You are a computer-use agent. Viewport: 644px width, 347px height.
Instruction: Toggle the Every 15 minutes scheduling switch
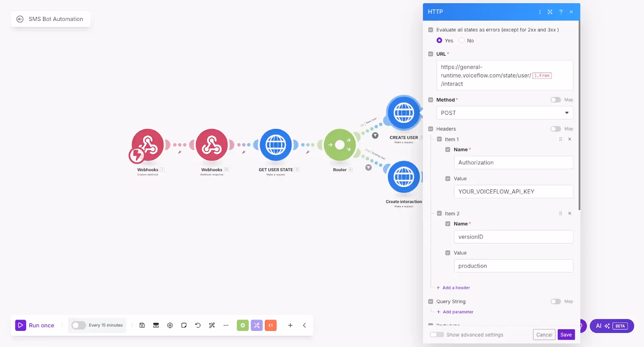coord(78,325)
